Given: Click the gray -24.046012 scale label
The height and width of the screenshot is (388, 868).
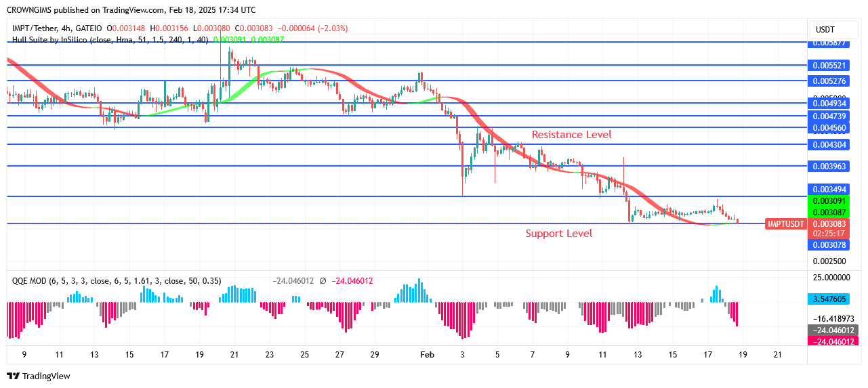Looking at the screenshot, I should pyautogui.click(x=833, y=330).
